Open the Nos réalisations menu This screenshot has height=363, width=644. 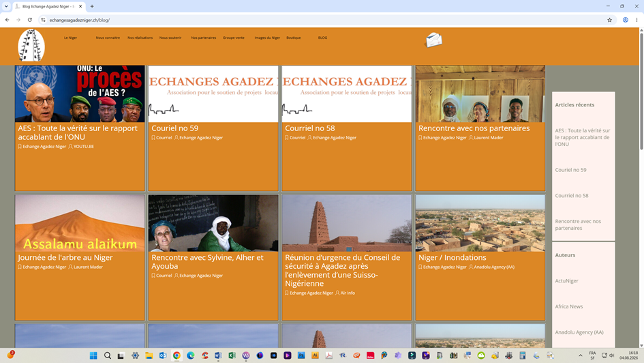pyautogui.click(x=140, y=38)
